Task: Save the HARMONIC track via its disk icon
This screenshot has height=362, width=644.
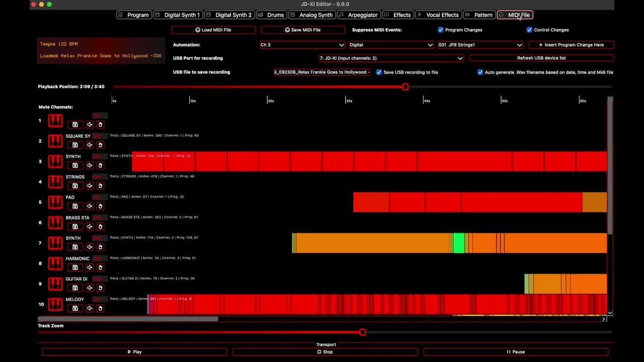Action: pyautogui.click(x=75, y=267)
